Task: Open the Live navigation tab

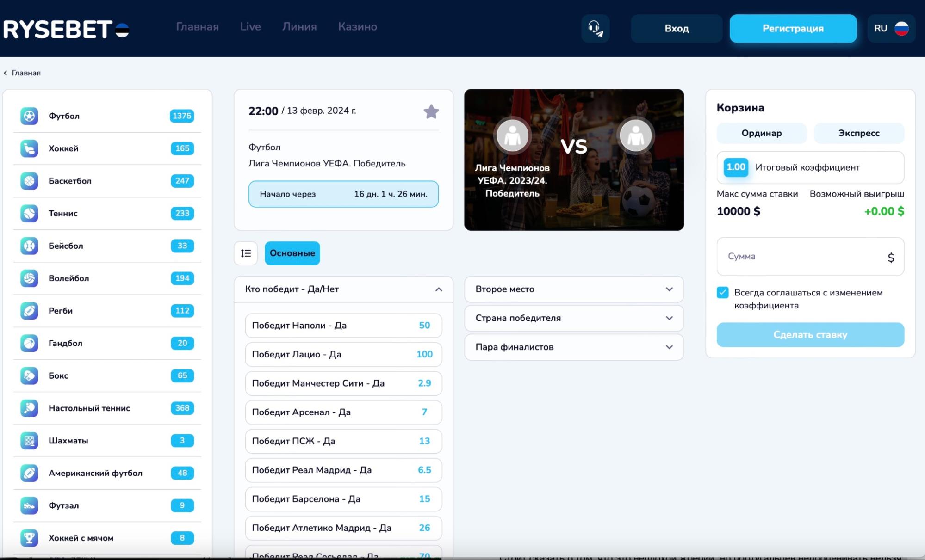Action: click(250, 27)
